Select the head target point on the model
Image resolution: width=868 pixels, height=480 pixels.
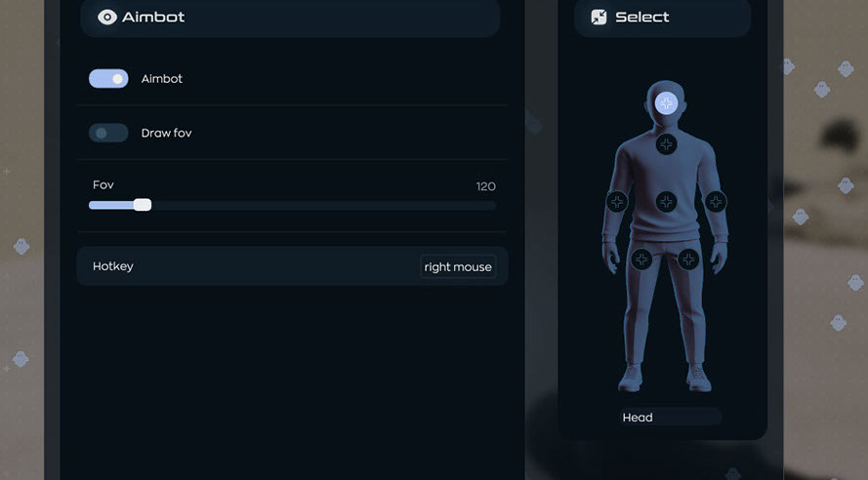(666, 102)
